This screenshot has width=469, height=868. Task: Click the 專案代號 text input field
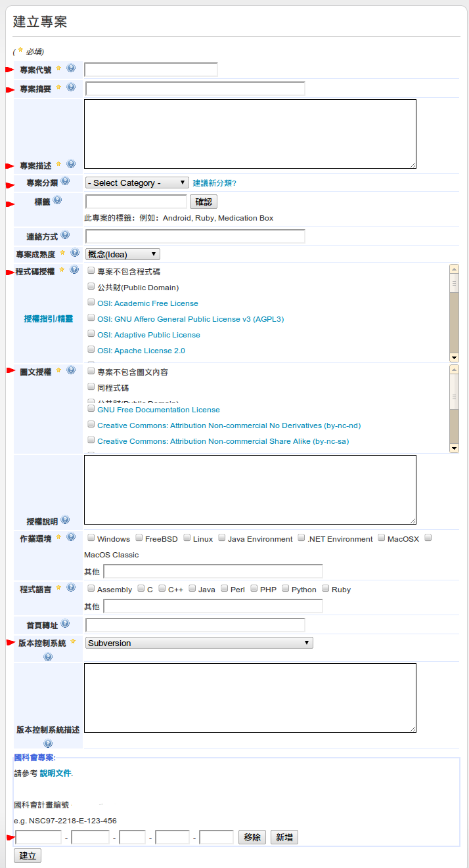click(151, 70)
